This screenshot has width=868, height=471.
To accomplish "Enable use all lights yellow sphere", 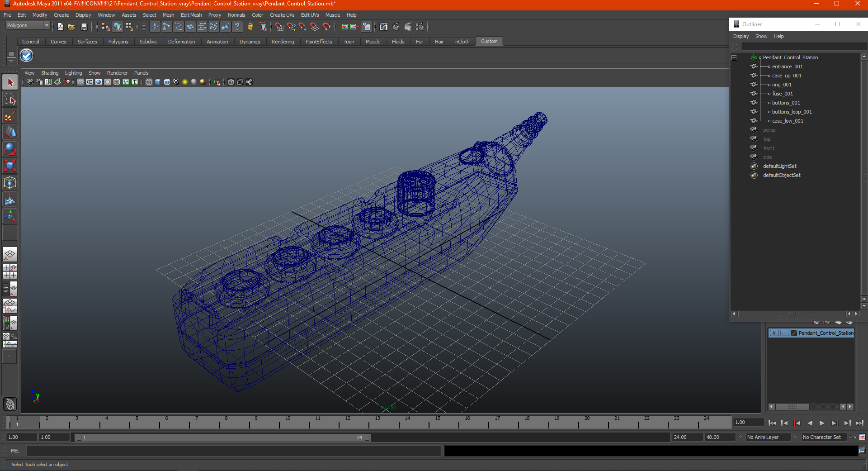I will 185,82.
